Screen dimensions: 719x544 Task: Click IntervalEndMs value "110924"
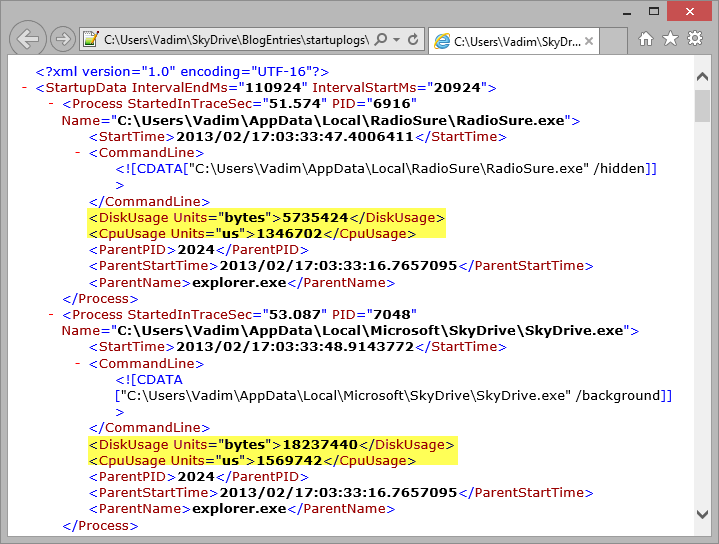[x=273, y=88]
